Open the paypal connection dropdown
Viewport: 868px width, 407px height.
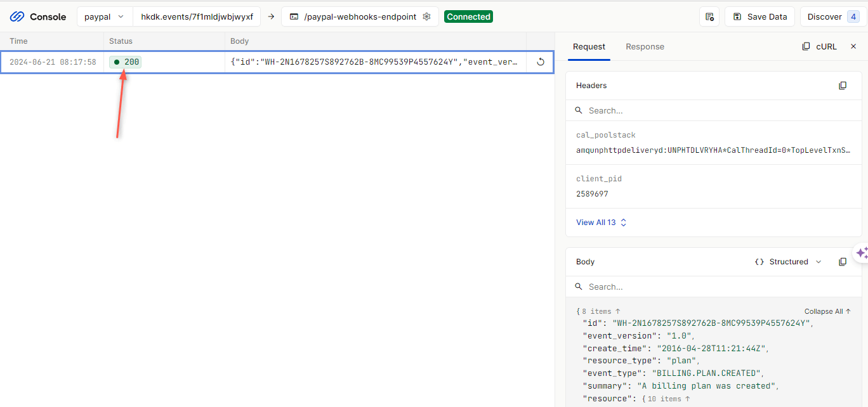tap(104, 16)
